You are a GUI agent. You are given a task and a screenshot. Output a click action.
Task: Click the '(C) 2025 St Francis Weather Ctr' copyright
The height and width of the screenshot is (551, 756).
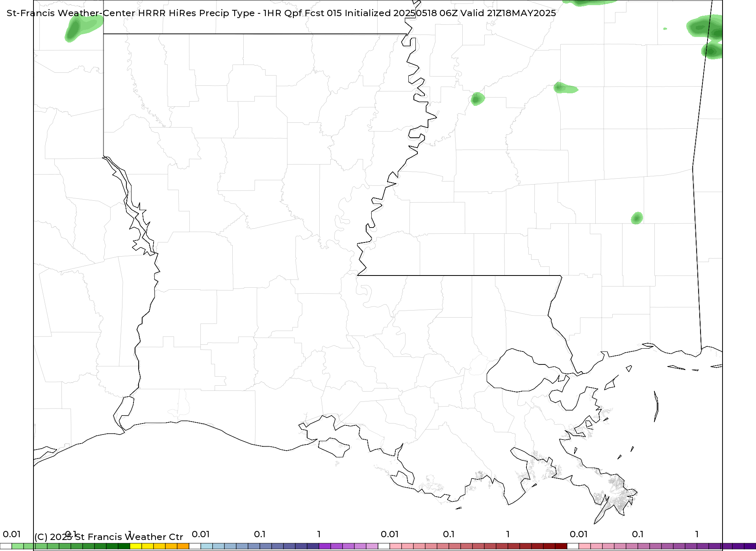click(x=109, y=537)
